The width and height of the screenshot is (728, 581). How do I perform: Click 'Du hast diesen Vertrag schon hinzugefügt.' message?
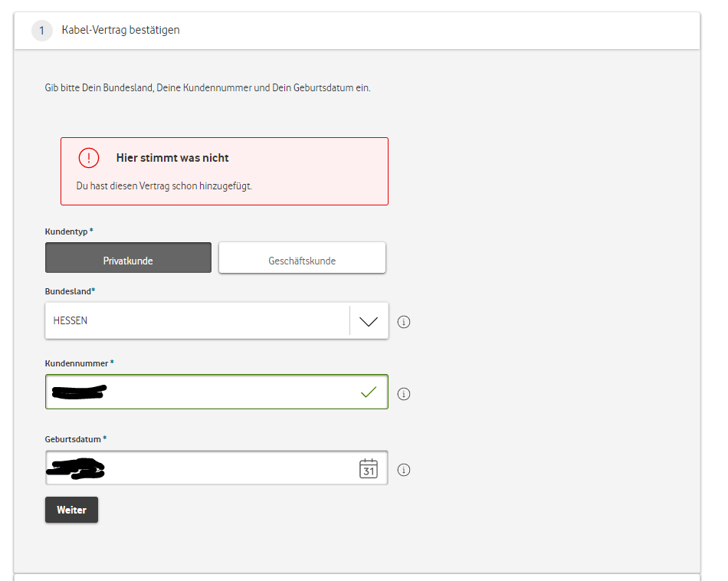(164, 185)
